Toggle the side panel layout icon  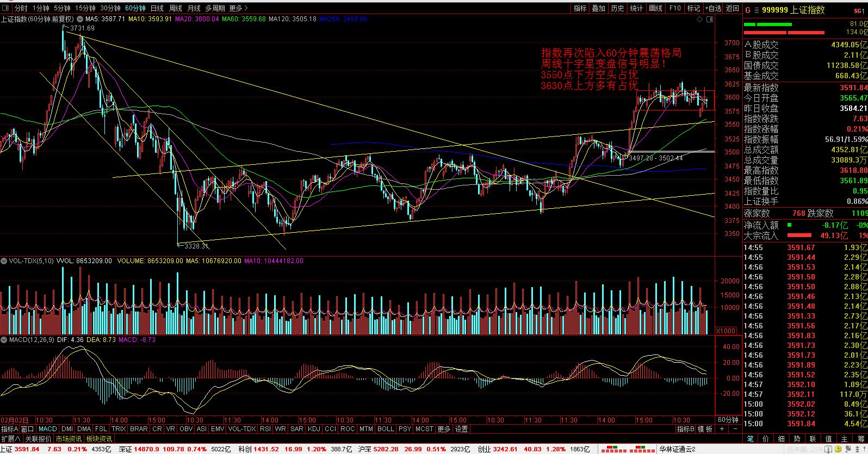(x=709, y=19)
